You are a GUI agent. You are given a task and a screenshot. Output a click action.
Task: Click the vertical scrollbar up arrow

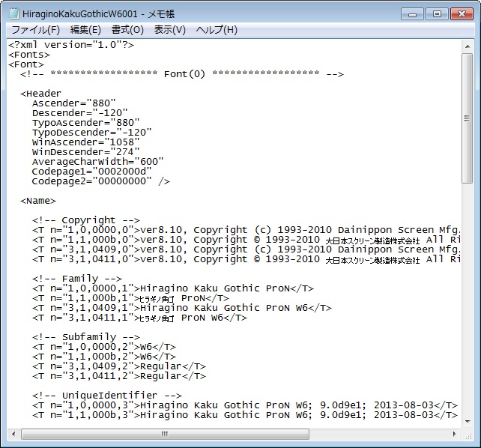point(468,46)
